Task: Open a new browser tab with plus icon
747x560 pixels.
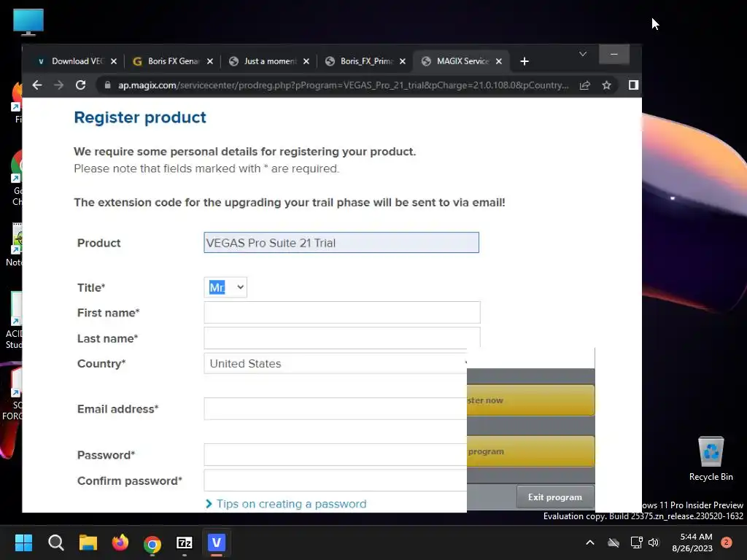Action: 525,61
